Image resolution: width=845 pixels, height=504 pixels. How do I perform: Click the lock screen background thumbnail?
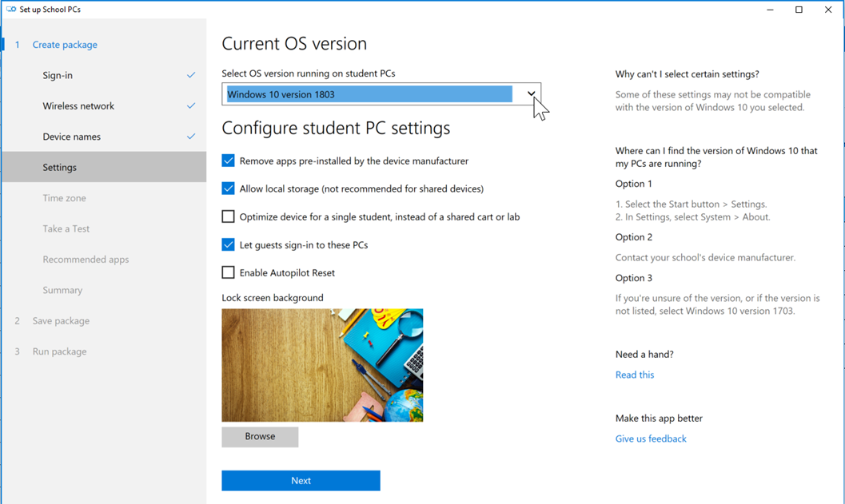[x=322, y=365]
